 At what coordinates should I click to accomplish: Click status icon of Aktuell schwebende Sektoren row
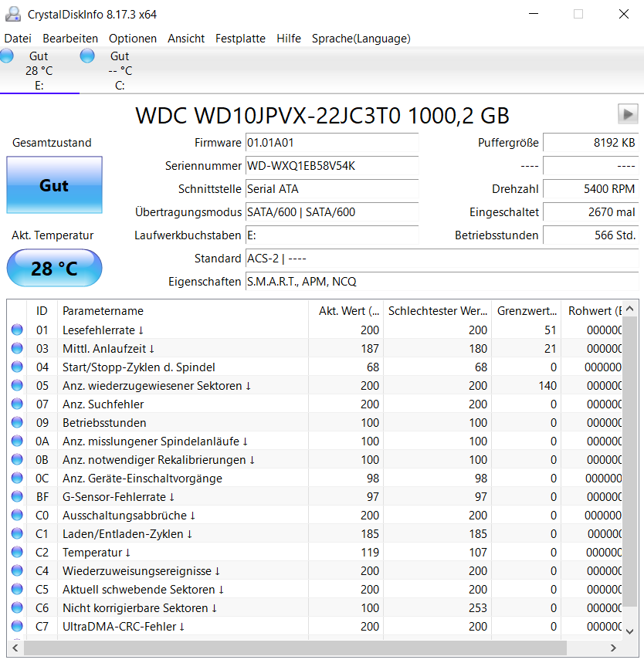click(17, 590)
